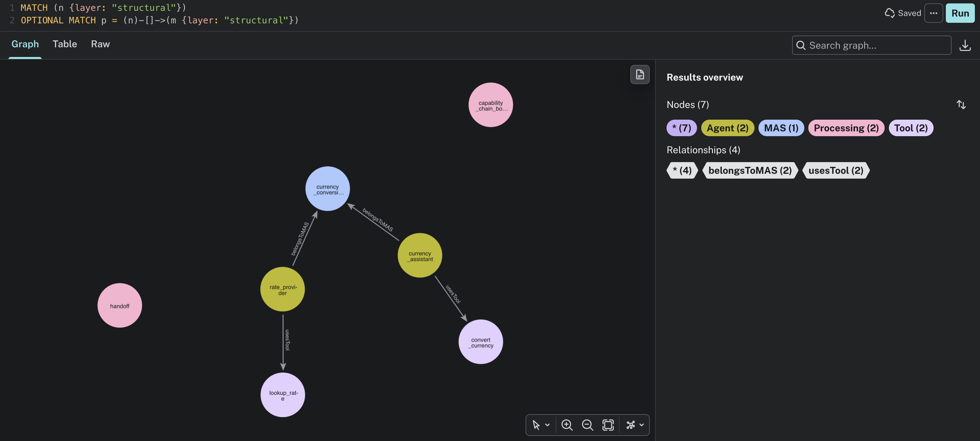Select the convert_currency tool node

point(481,342)
